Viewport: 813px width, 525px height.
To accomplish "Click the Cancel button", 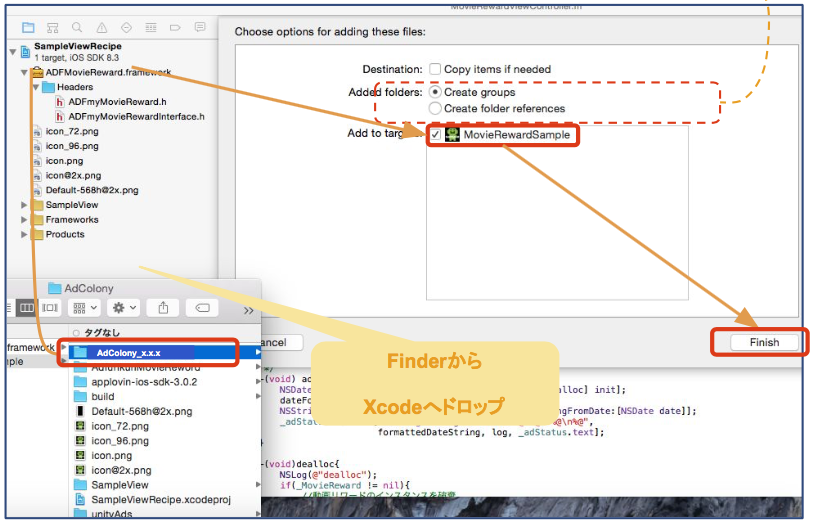I will coord(281,343).
